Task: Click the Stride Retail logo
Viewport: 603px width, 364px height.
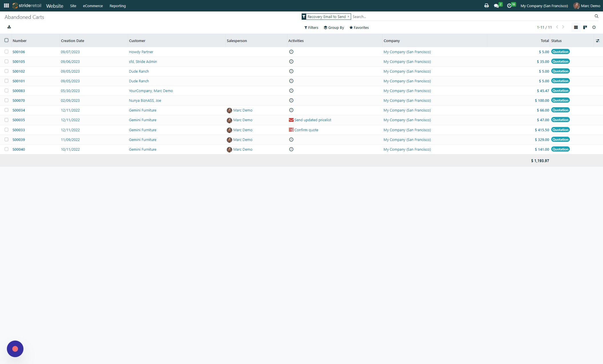Action: [27, 5]
